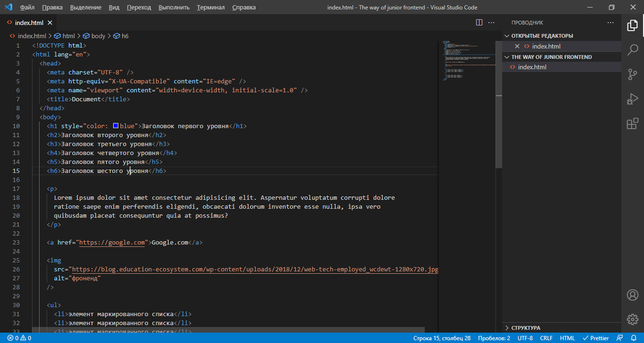Click the Prettier status bar item
The height and width of the screenshot is (343, 644).
[596, 338]
